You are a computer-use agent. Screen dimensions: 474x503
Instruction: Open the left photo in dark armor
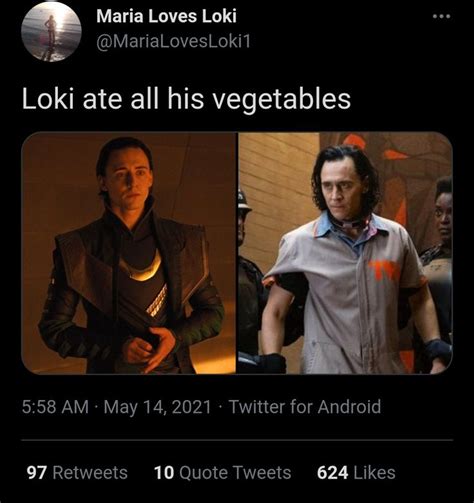pyautogui.click(x=129, y=253)
